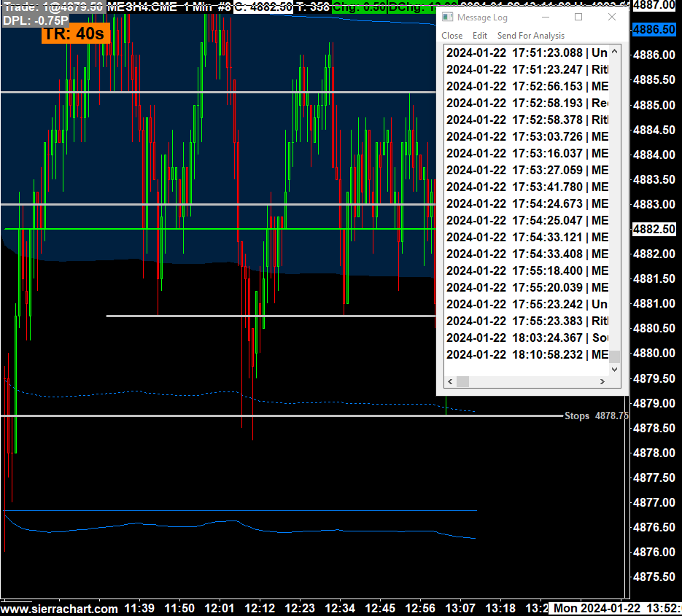Open Send For Analysis menu
This screenshot has width=682, height=616.
tap(530, 36)
